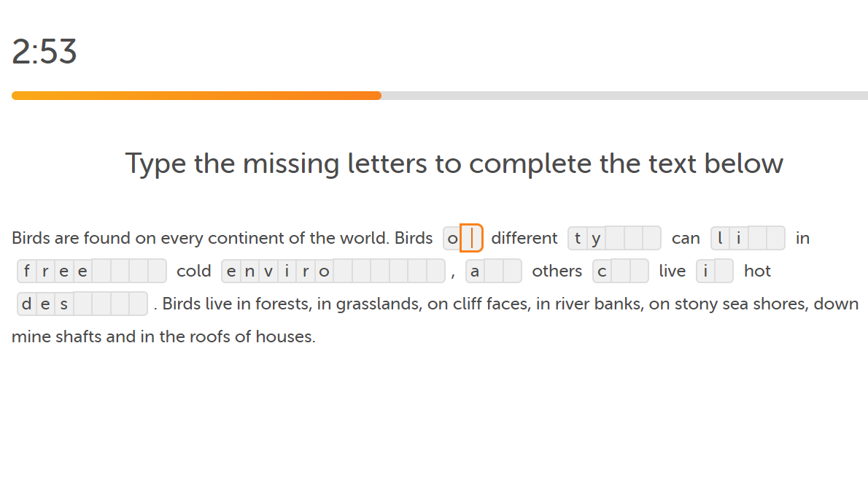Click the 'Type the missing letters' heading
The height and width of the screenshot is (489, 868).
point(454,163)
